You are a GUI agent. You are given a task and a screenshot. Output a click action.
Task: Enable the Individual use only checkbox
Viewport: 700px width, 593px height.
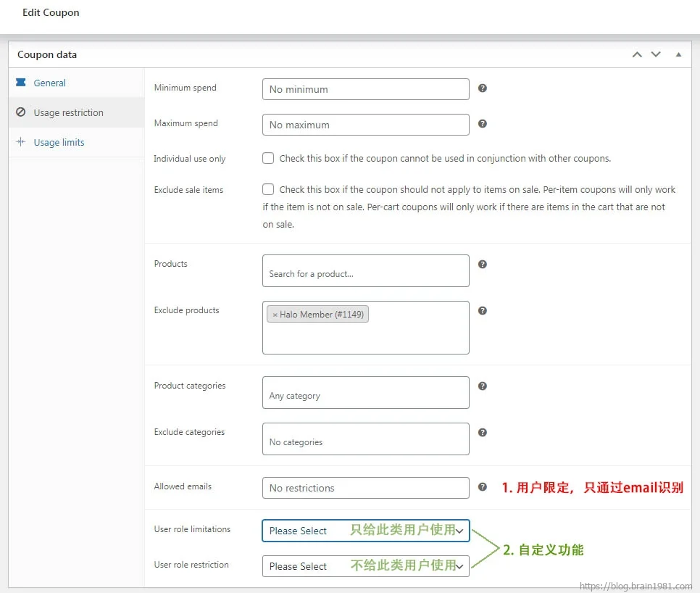coord(268,158)
